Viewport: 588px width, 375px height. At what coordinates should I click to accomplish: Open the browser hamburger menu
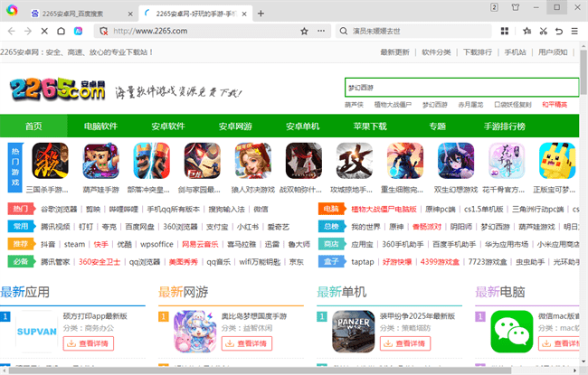click(574, 31)
